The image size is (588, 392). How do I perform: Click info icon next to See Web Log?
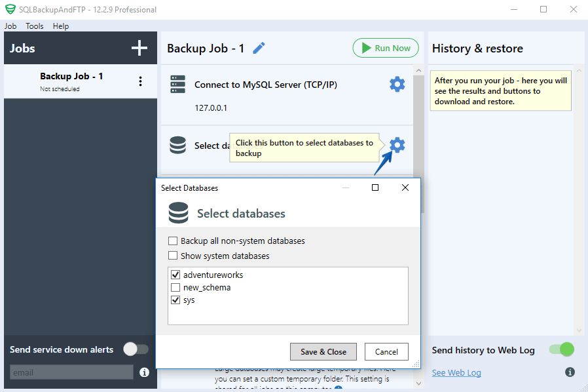coord(570,372)
